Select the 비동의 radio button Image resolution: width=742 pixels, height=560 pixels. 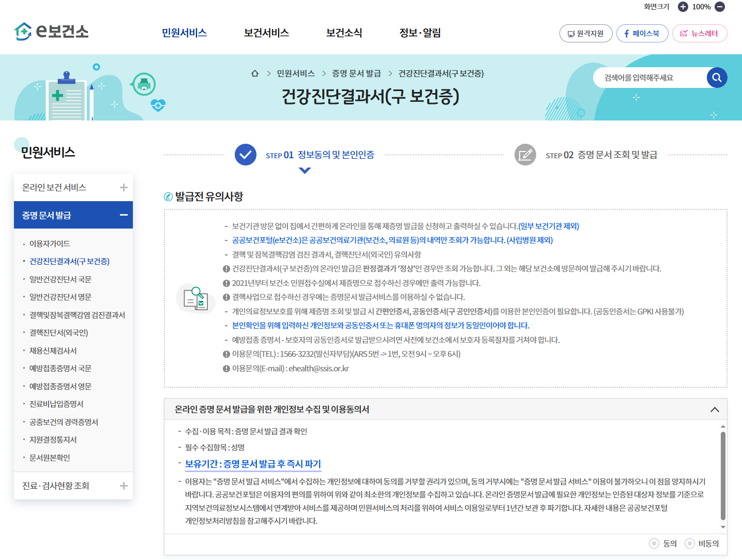click(x=690, y=543)
